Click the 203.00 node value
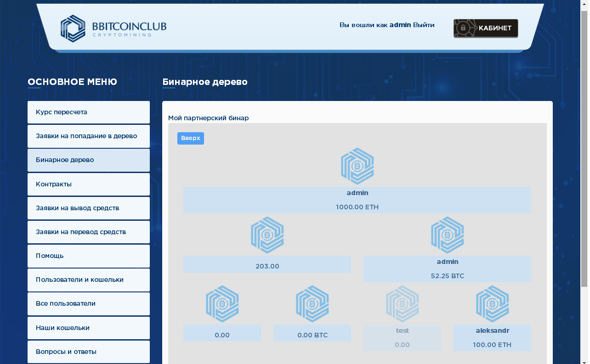This screenshot has height=364, width=590. click(x=267, y=266)
